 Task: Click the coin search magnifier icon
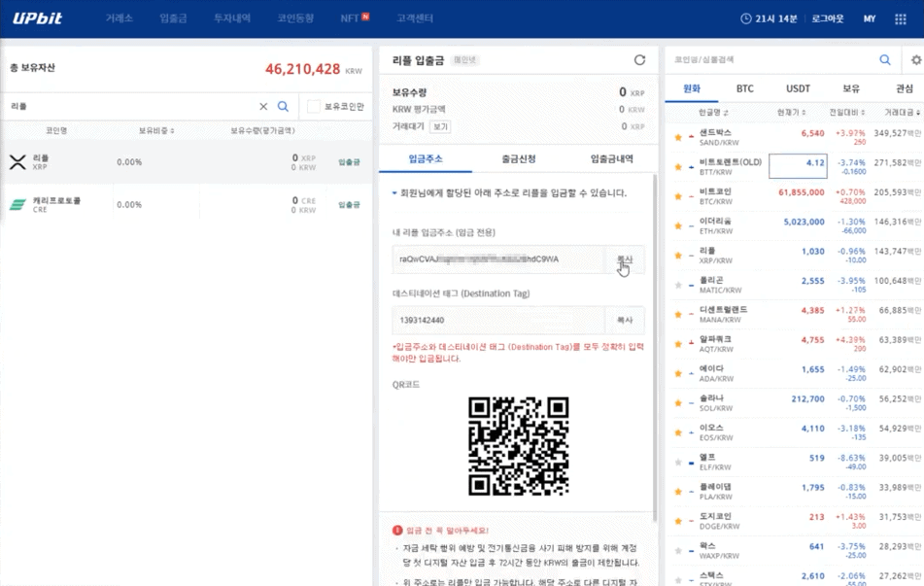pyautogui.click(x=885, y=59)
